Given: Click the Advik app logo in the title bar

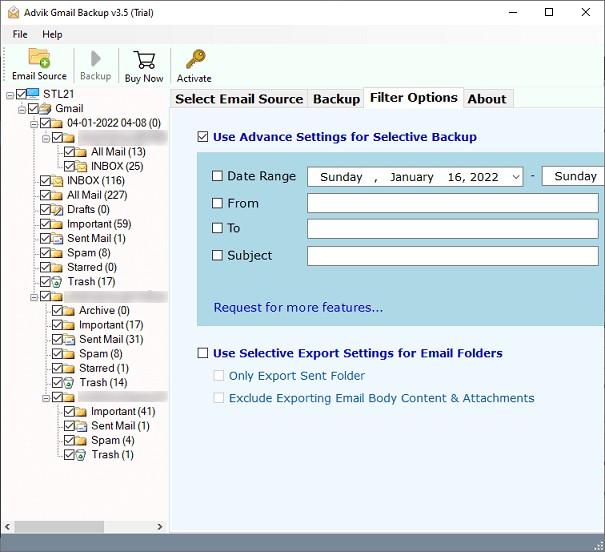Looking at the screenshot, I should click(x=14, y=13).
